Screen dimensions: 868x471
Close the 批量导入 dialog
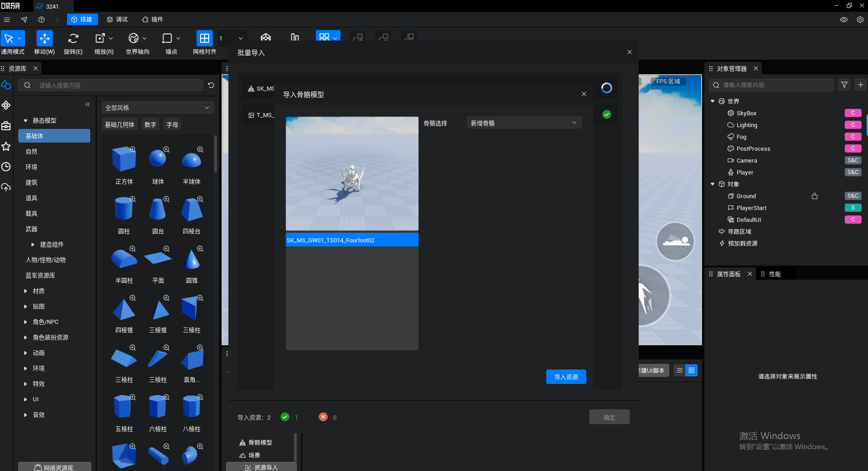pos(629,52)
